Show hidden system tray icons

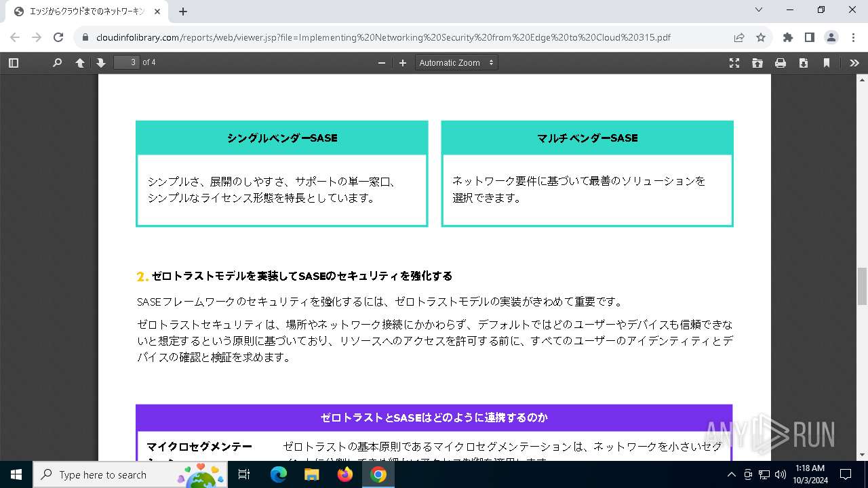point(731,474)
